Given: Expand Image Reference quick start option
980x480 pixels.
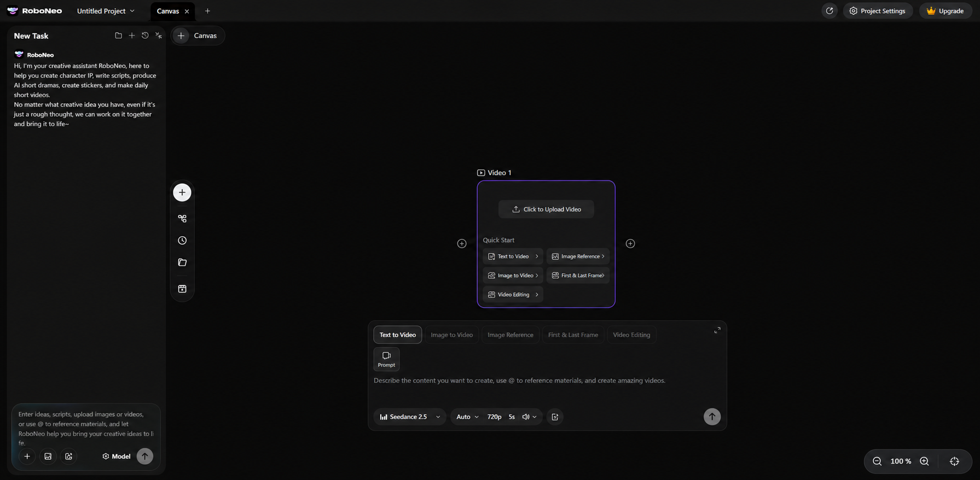Looking at the screenshot, I should [x=578, y=256].
